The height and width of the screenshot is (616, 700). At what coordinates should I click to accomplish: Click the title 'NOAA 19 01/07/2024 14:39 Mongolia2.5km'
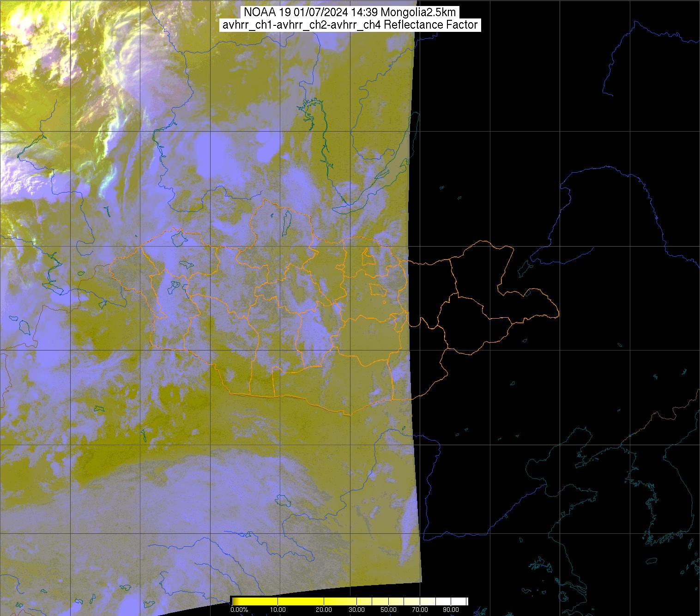[350, 12]
